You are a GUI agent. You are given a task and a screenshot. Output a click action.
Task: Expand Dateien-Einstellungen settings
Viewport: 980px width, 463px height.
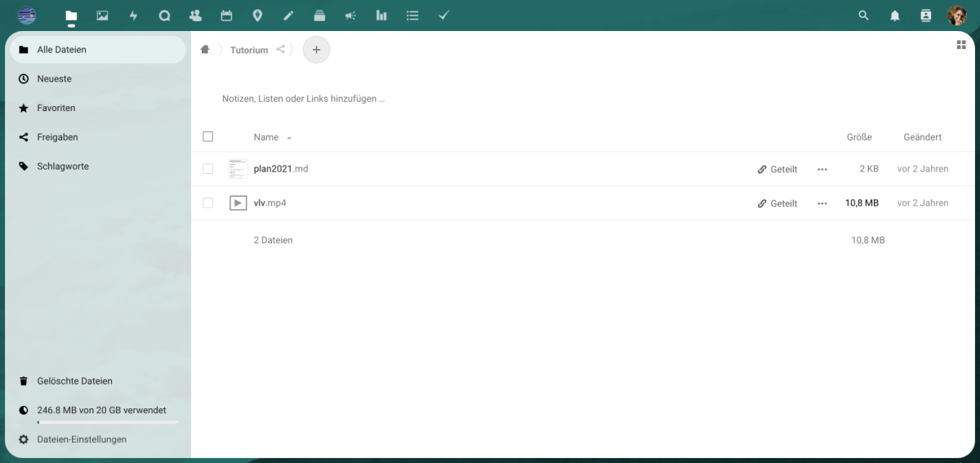(98, 439)
